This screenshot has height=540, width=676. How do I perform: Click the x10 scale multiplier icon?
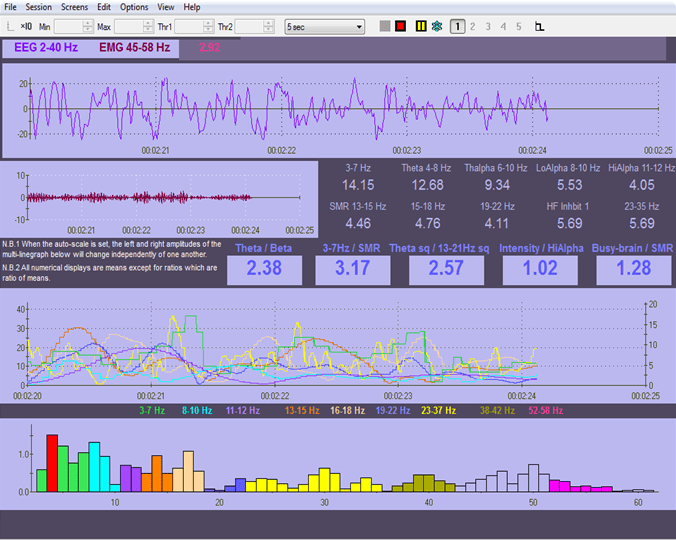coord(26,25)
